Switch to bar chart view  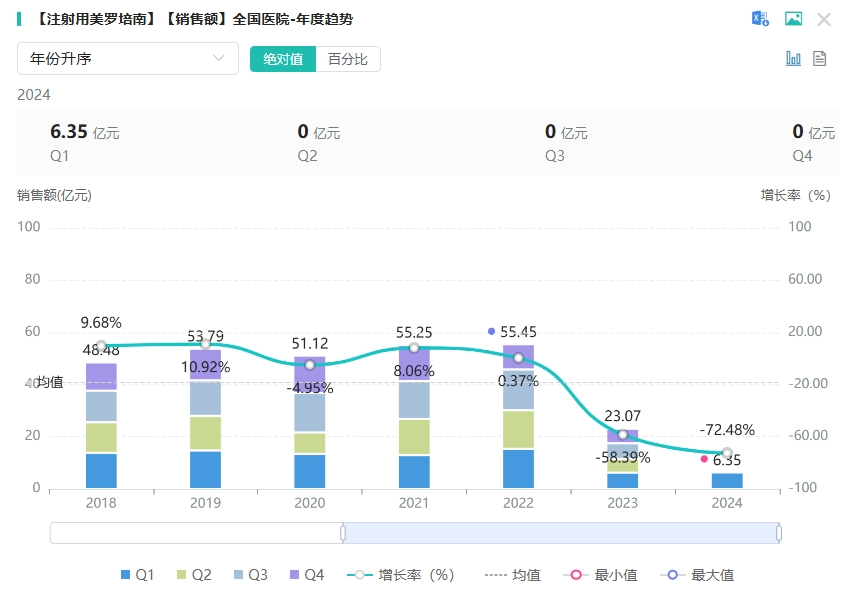[x=793, y=59]
